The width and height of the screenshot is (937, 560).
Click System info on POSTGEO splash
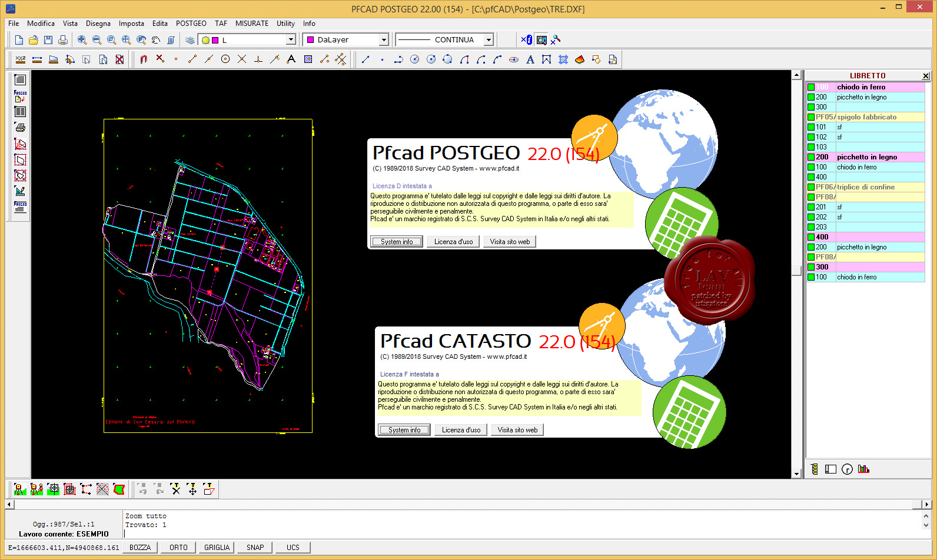(x=397, y=242)
